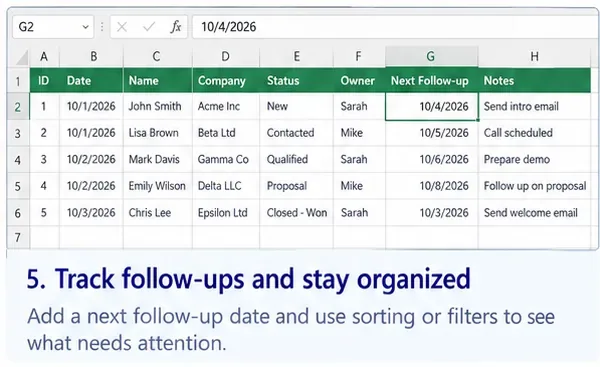Select the Send intro email note
This screenshot has height=367, width=600.
coord(535,106)
